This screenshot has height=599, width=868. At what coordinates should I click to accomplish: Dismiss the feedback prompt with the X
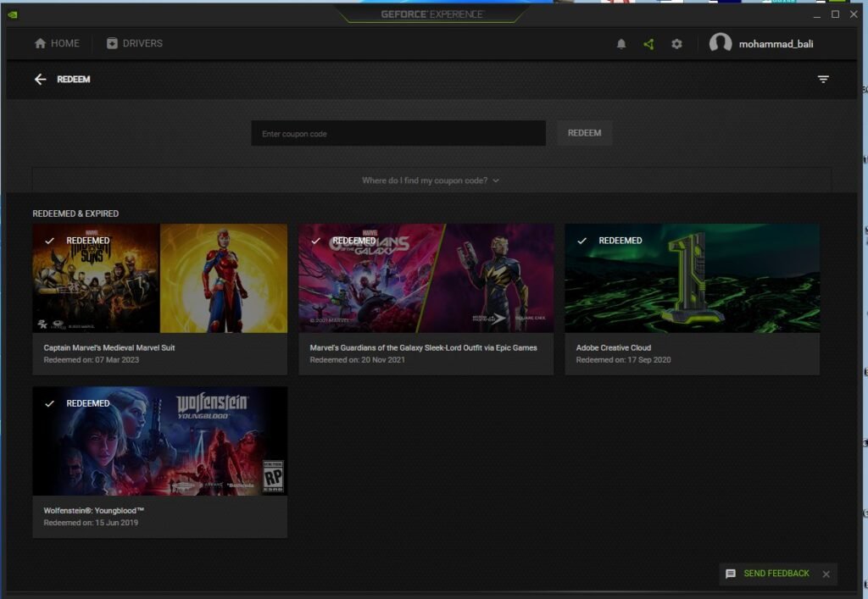(x=826, y=574)
